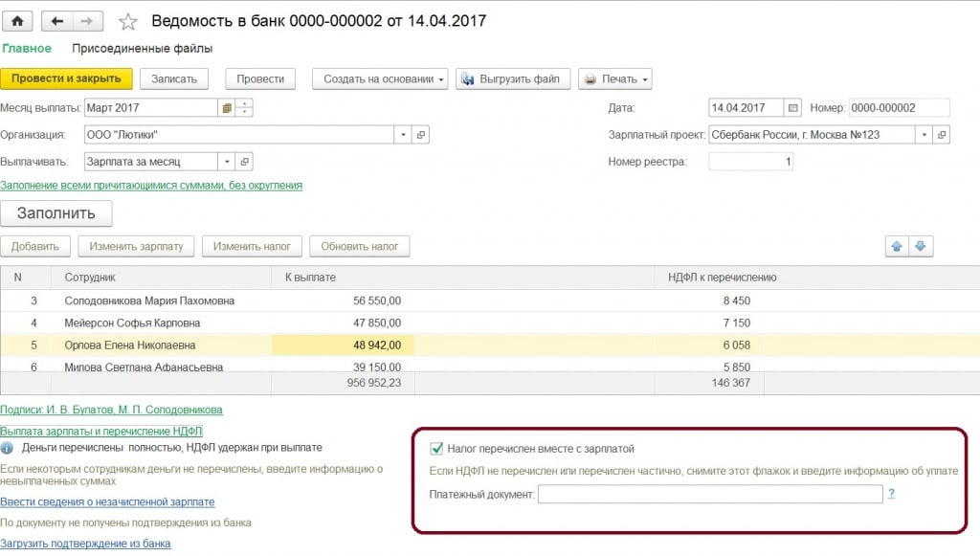This screenshot has height=556, width=980.
Task: Open link Заполнение всеми причитающимися суммами
Action: pos(151,186)
